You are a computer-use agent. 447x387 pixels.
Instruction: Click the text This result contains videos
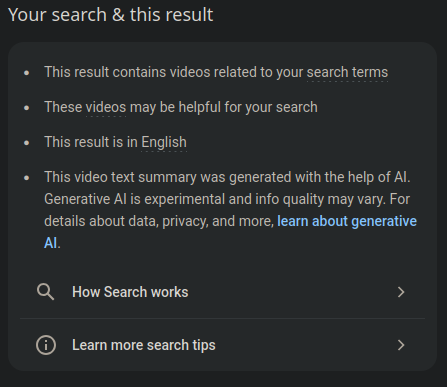pos(122,72)
